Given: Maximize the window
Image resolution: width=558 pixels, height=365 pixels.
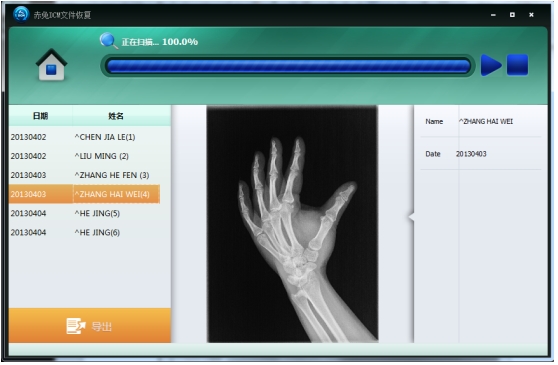Looking at the screenshot, I should click(512, 15).
